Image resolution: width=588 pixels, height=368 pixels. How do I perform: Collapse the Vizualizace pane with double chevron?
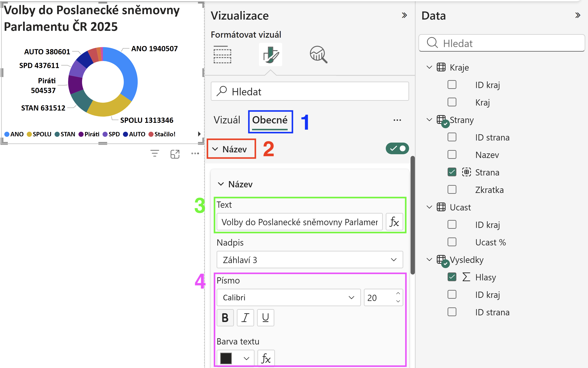[x=404, y=15]
